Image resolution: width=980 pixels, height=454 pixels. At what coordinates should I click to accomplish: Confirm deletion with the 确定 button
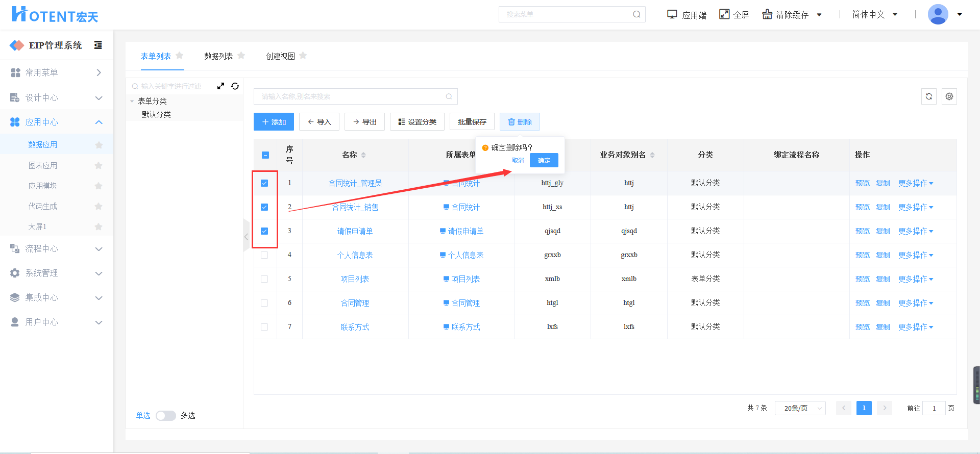point(544,160)
